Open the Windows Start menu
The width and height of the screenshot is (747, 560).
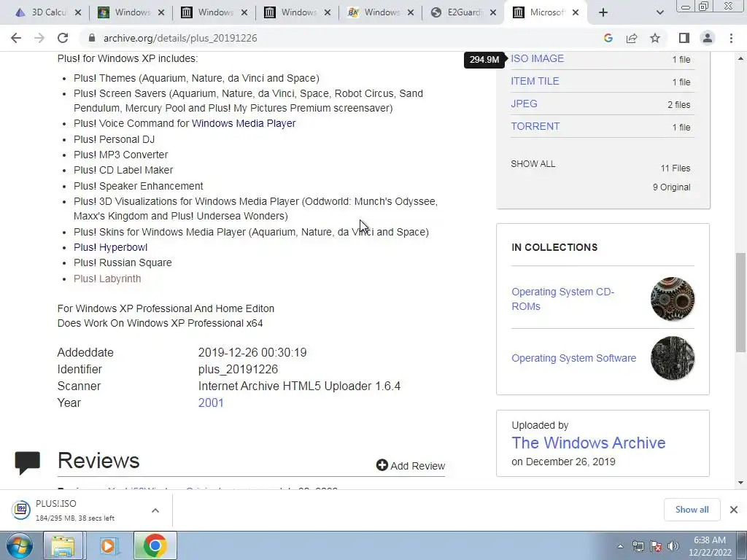click(20, 545)
